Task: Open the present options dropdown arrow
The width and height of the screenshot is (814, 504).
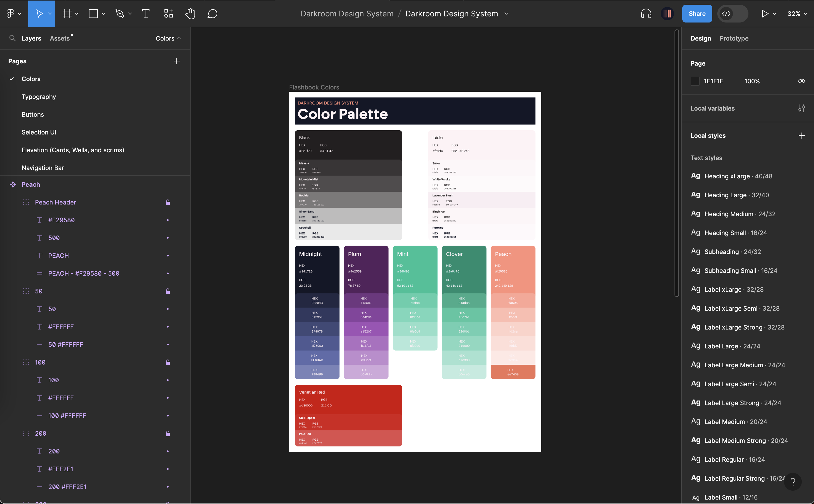Action: coord(774,14)
